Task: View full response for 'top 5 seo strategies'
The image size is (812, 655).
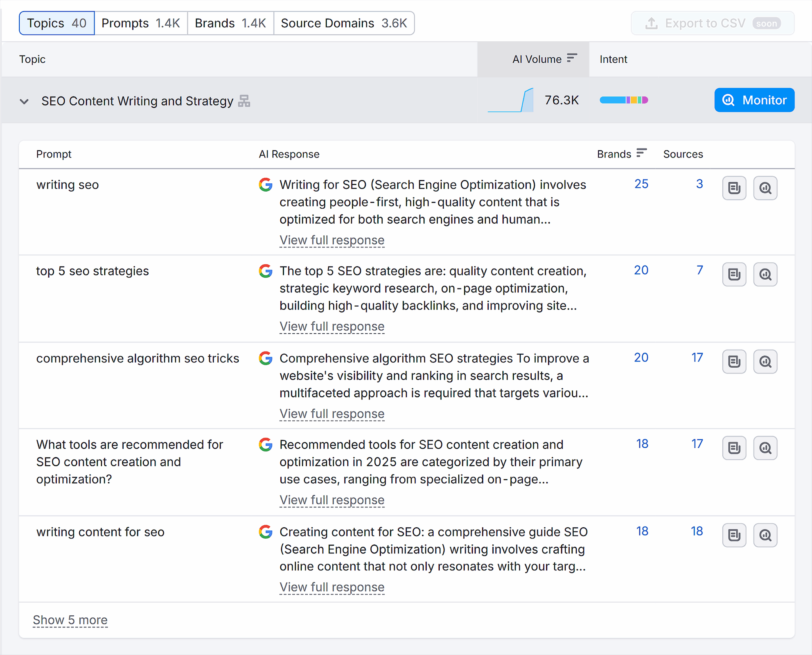Action: point(332,327)
